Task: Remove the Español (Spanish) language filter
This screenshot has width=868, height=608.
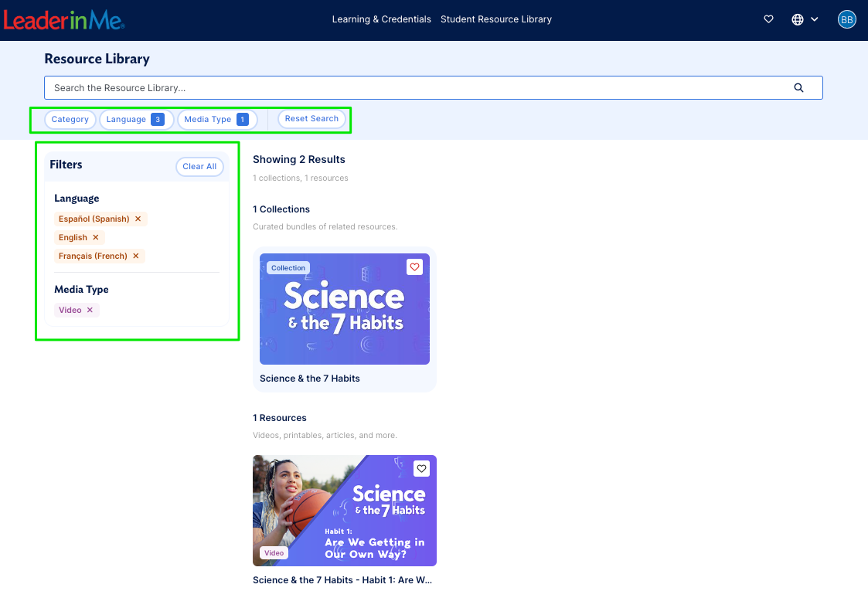Action: [138, 219]
